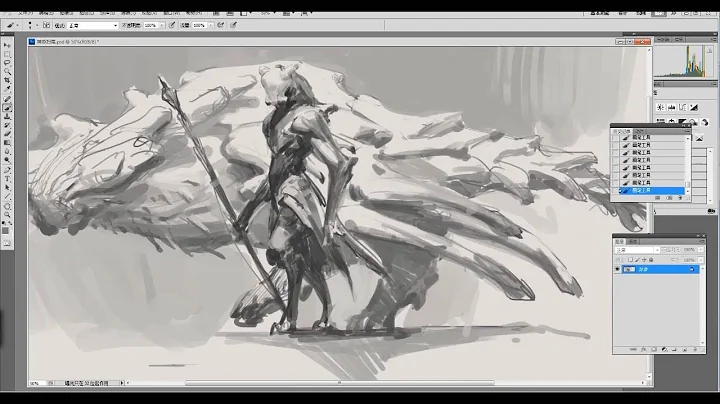The width and height of the screenshot is (720, 404).
Task: Toggle lock image pixels
Action: point(637,260)
